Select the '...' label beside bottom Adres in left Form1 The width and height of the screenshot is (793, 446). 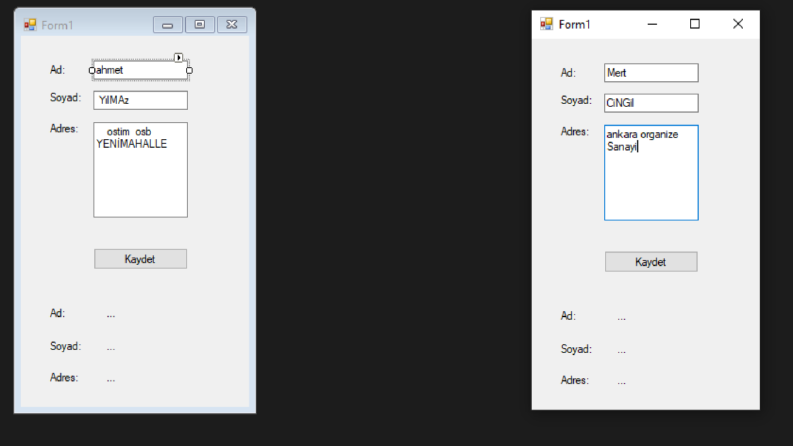[111, 379]
